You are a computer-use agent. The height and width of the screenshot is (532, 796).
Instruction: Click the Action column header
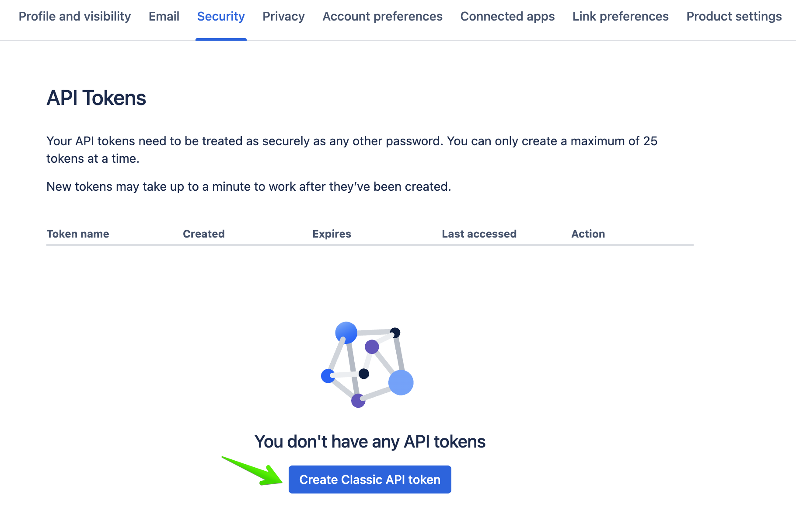pyautogui.click(x=588, y=234)
